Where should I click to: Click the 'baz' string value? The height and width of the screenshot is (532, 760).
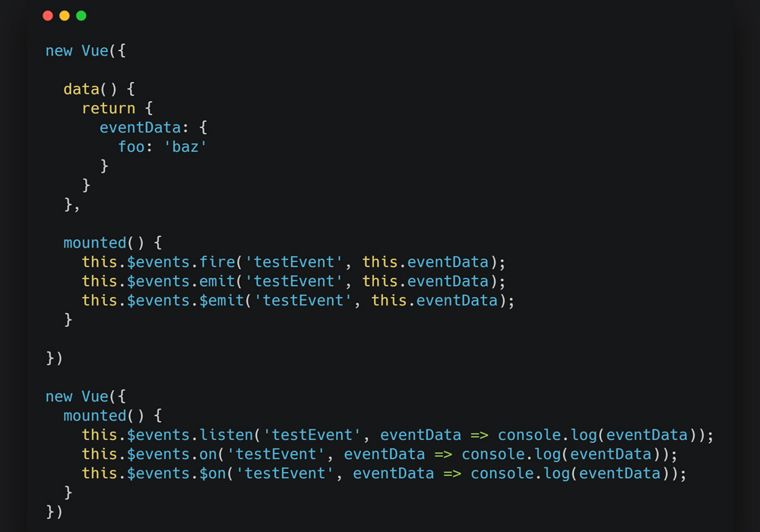point(185,147)
